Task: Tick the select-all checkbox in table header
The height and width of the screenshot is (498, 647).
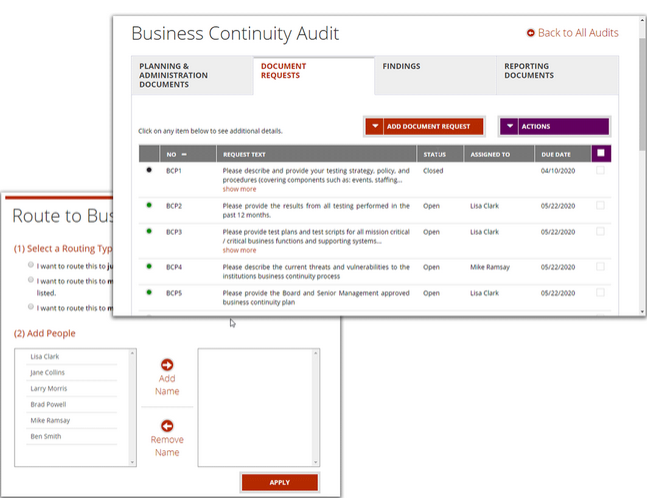Action: click(x=600, y=154)
